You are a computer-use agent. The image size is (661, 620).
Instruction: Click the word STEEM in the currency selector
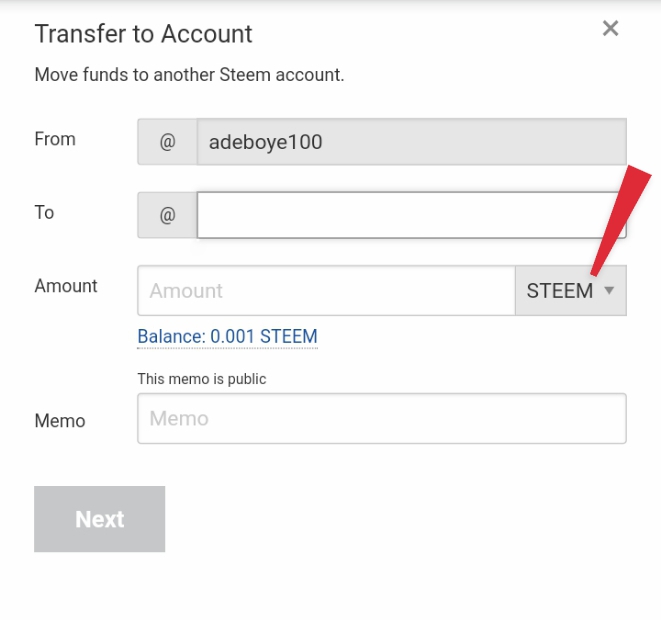560,291
